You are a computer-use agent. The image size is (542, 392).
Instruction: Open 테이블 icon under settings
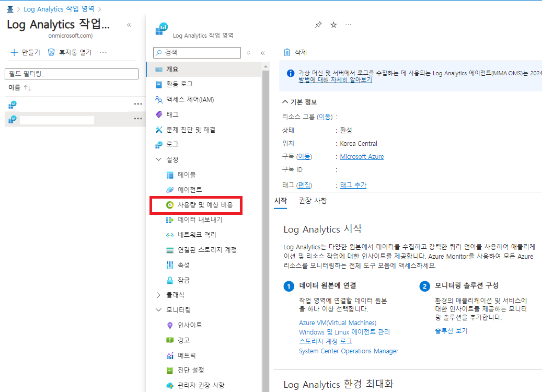[x=170, y=175]
